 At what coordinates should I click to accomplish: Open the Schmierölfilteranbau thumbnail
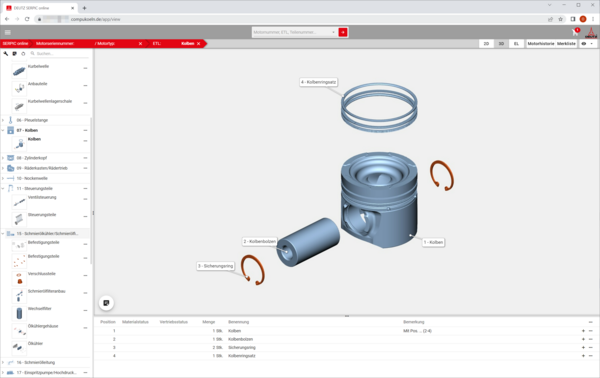click(x=19, y=296)
